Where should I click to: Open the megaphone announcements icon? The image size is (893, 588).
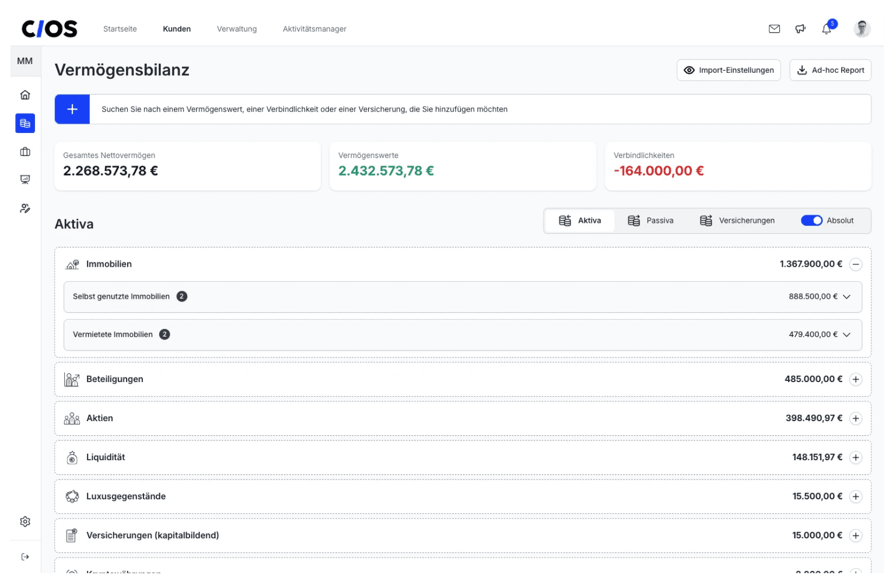[x=800, y=29]
